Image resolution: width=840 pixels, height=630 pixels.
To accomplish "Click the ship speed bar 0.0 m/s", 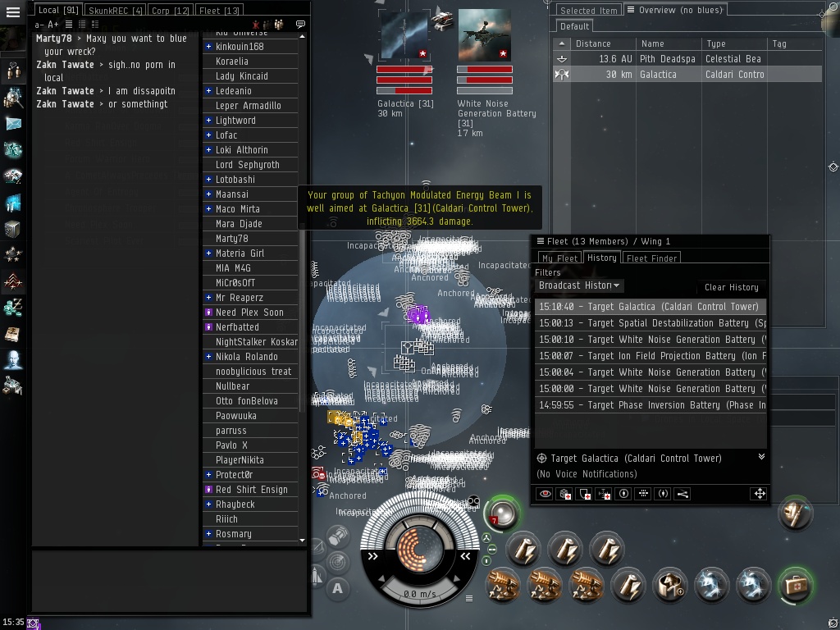I will pyautogui.click(x=419, y=594).
